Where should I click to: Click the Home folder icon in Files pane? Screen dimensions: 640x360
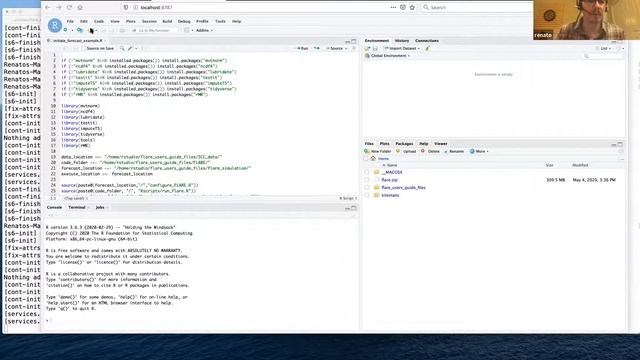(373, 158)
